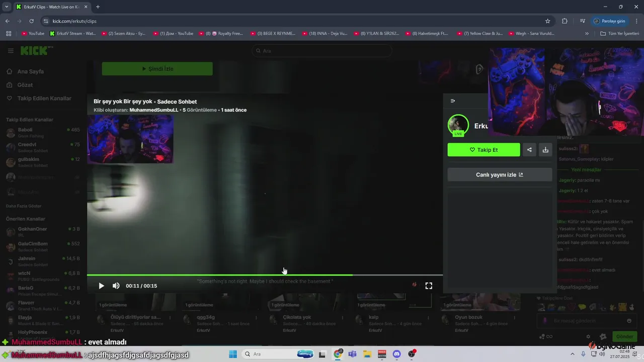Toggle fullscreen mode for the clip player
644x362 pixels.
pyautogui.click(x=429, y=286)
